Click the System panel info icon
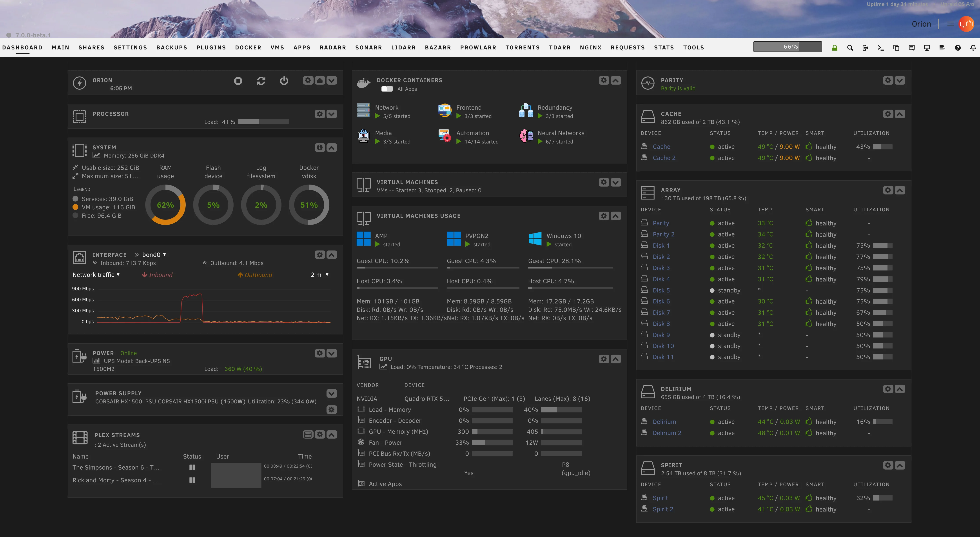Screen dimensions: 980x537 [319, 148]
